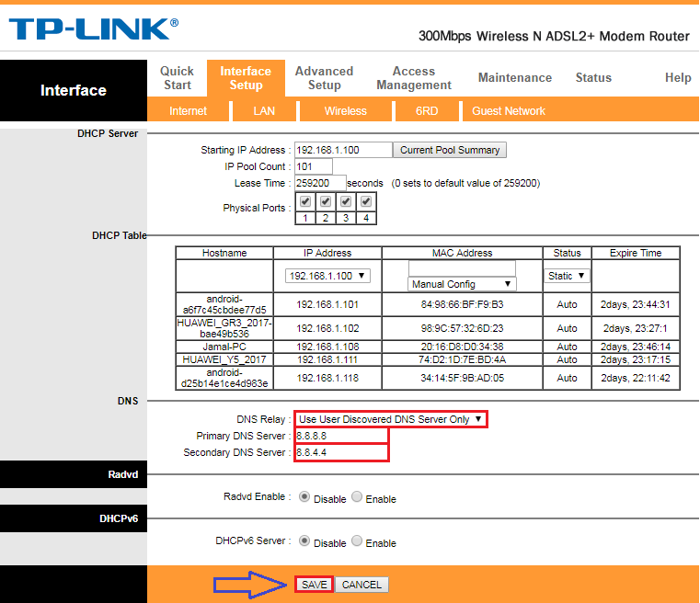Image resolution: width=700 pixels, height=603 pixels.
Task: Open the Internet sub-tab
Action: point(188,110)
